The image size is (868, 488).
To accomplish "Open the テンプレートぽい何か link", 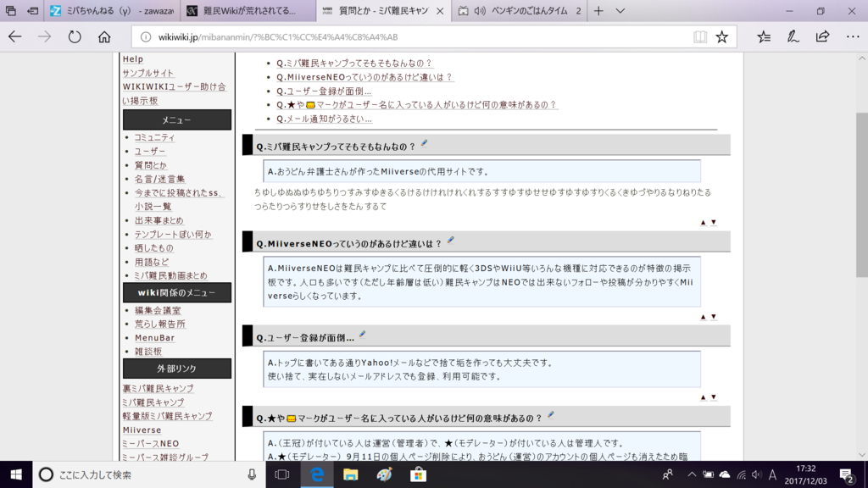I will [173, 234].
